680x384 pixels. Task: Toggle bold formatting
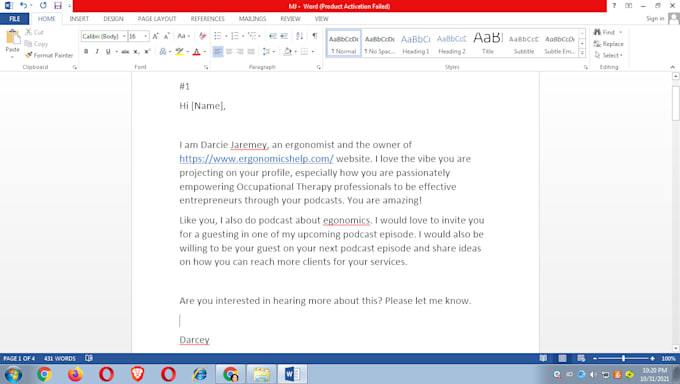pyautogui.click(x=86, y=52)
